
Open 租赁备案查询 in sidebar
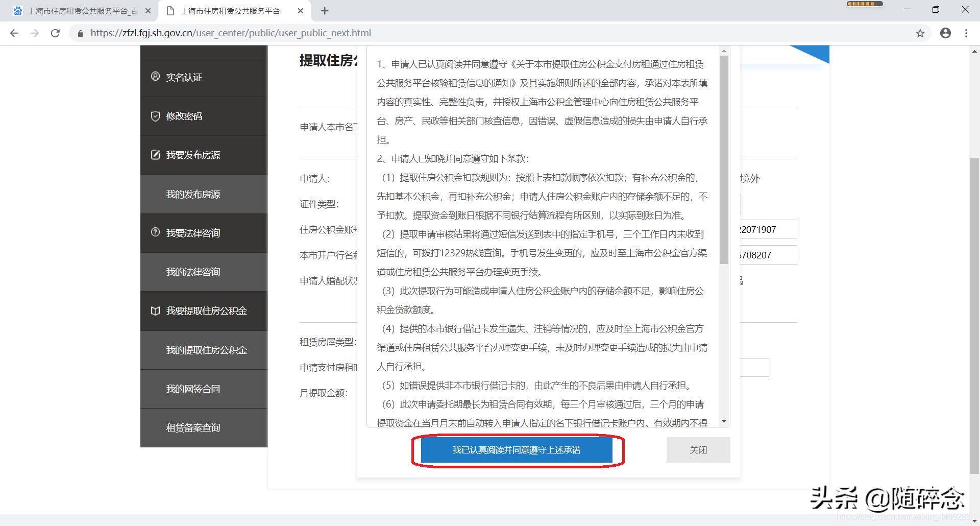pyautogui.click(x=192, y=427)
